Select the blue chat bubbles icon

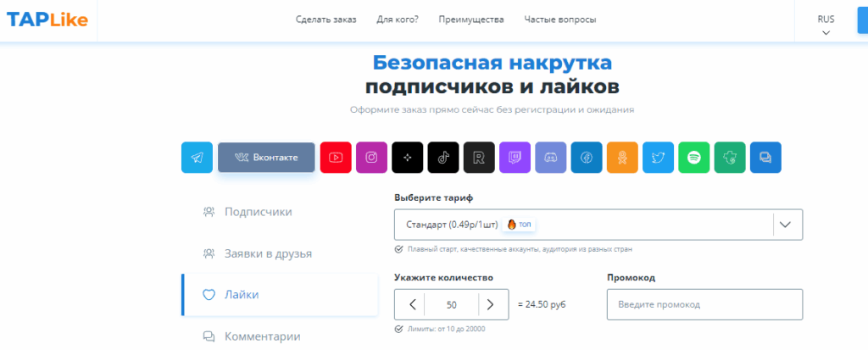point(765,158)
